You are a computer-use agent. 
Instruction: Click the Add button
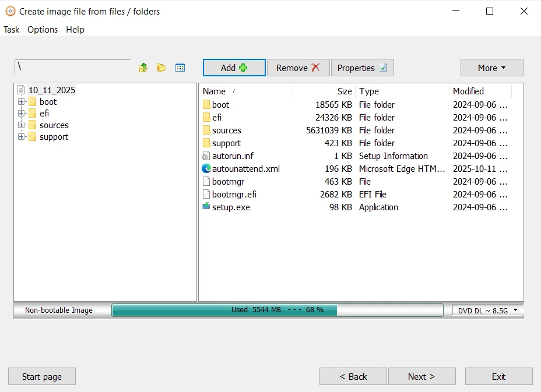234,68
